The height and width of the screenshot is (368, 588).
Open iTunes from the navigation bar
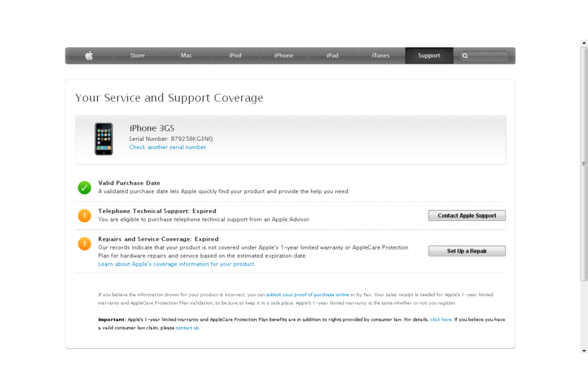tap(381, 56)
